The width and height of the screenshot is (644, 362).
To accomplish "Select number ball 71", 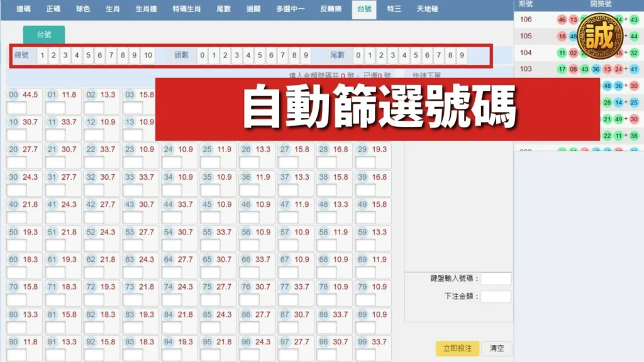I will (52, 287).
